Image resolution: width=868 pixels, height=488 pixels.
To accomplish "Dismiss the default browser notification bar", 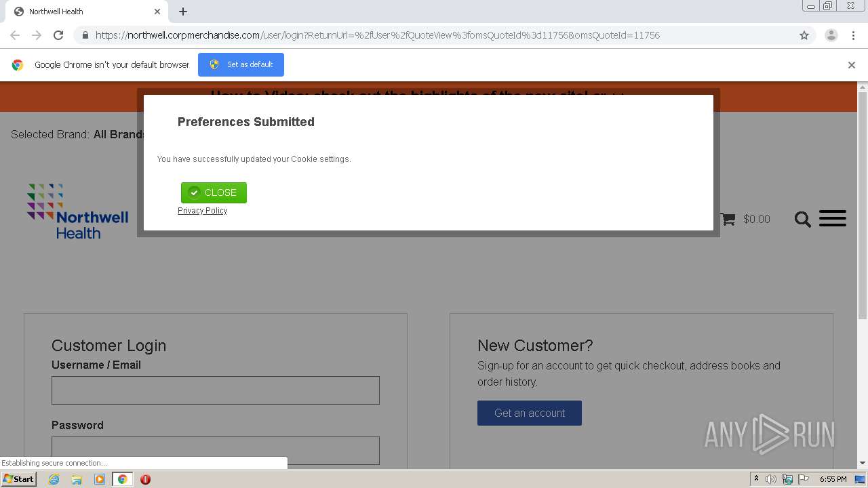I will (852, 65).
